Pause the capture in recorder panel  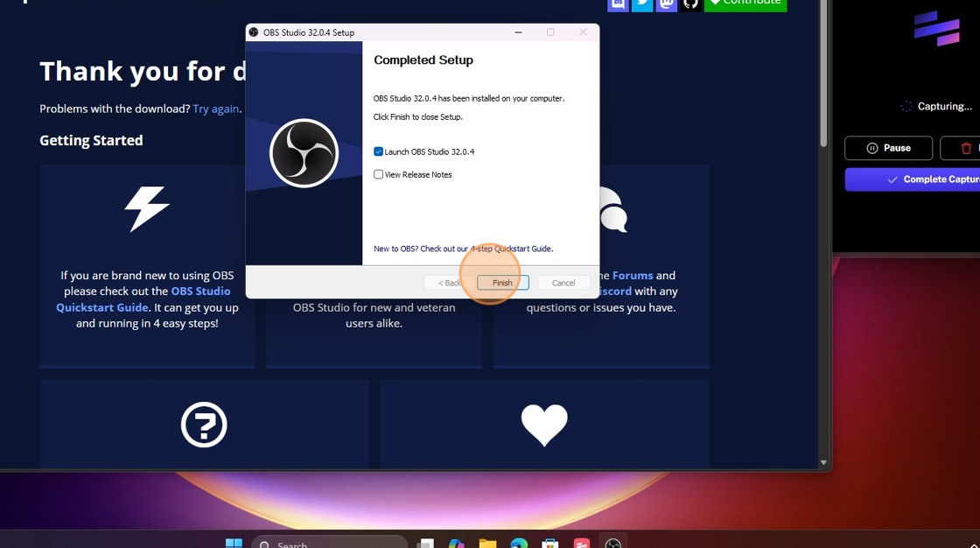coord(888,148)
